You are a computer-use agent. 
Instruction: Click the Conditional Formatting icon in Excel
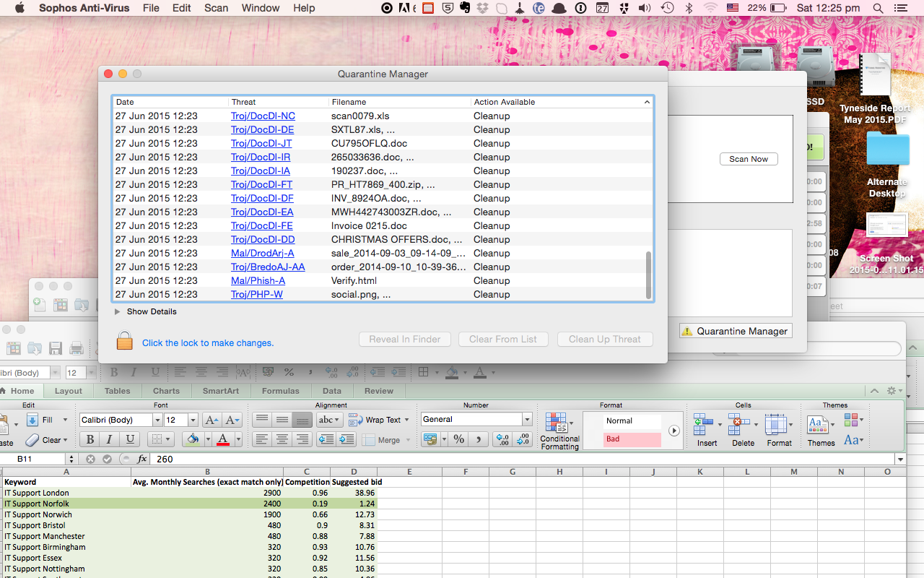coord(556,423)
